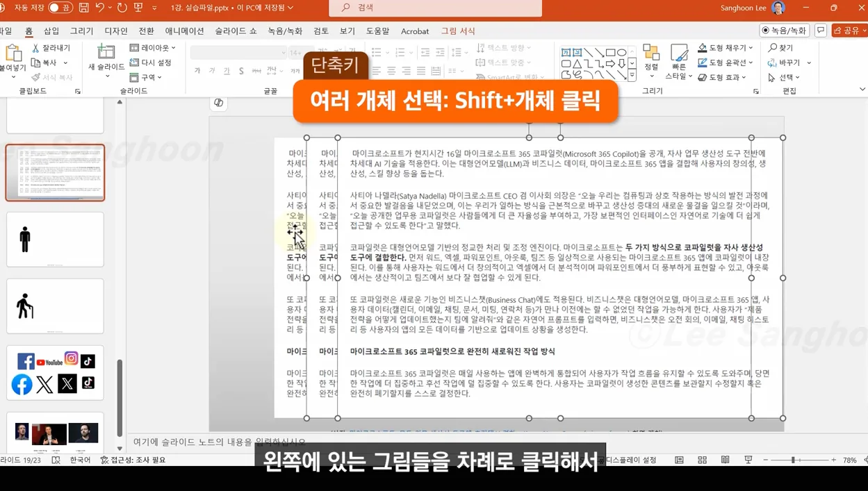Select the standing person slide thumbnail

55,239
